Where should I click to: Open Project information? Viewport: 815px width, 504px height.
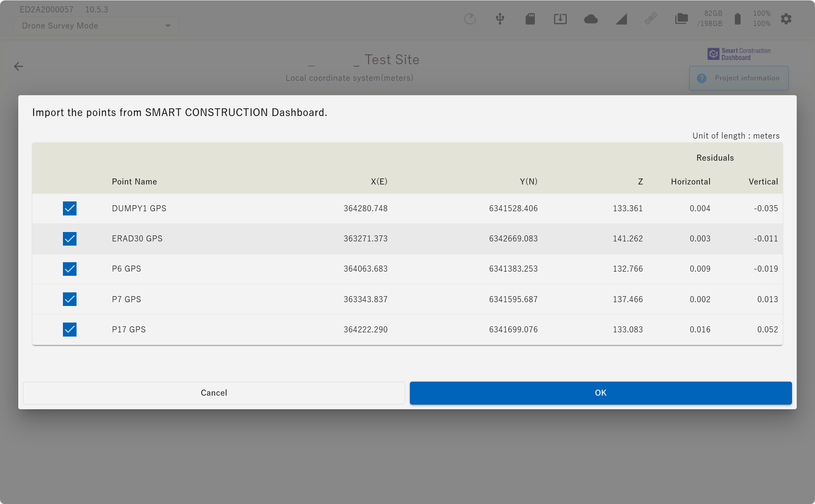click(739, 78)
